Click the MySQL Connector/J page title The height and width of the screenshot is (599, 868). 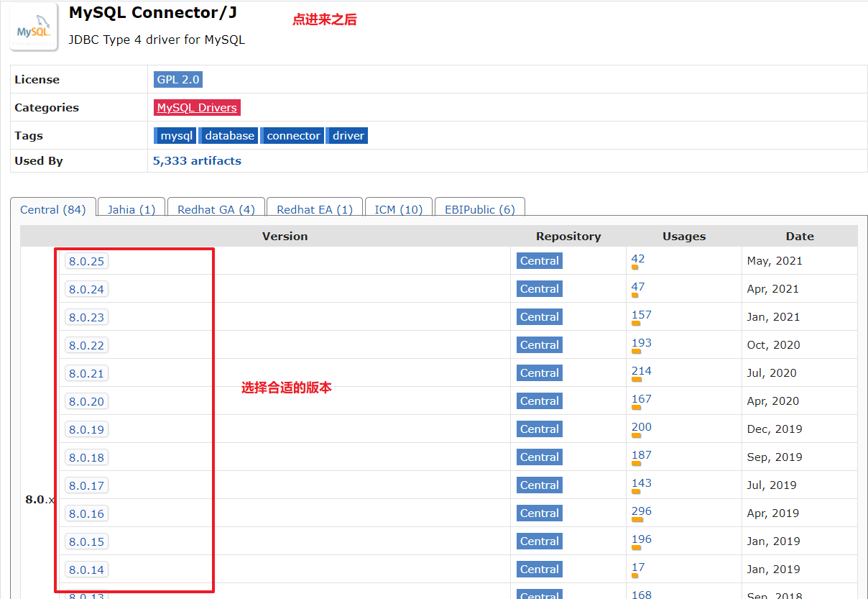153,12
